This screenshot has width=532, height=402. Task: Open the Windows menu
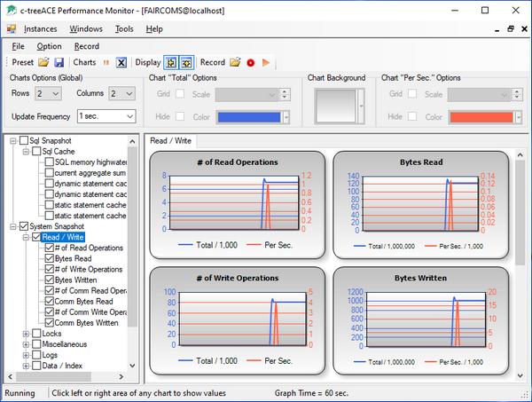click(86, 29)
